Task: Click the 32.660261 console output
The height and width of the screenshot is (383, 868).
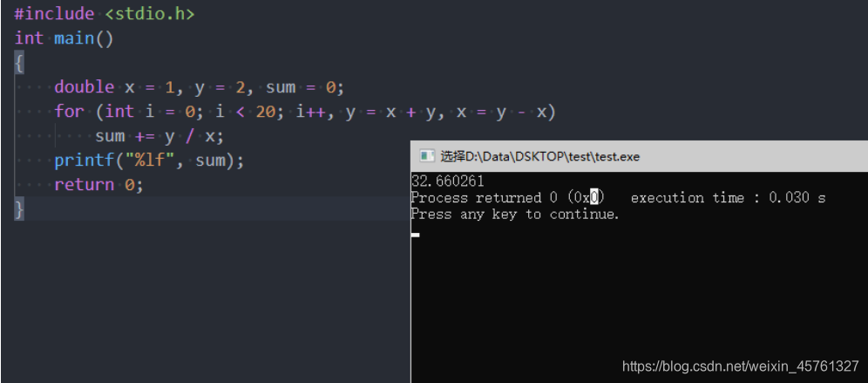Action: pos(447,181)
